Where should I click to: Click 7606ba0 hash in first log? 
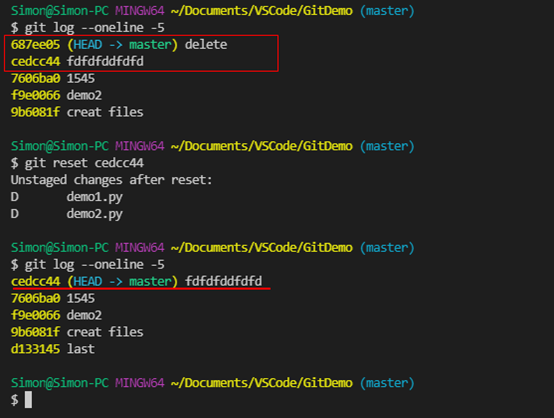pos(35,78)
